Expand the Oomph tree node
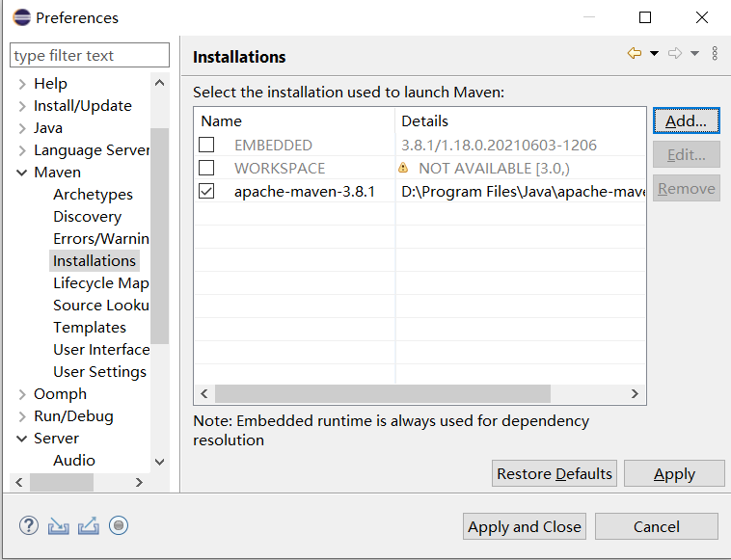731x560 pixels. click(x=22, y=394)
